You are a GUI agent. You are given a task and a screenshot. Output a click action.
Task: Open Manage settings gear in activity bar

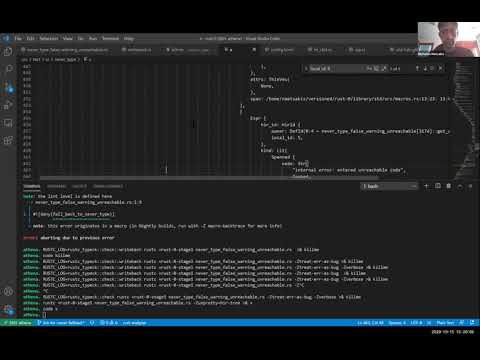[8, 310]
